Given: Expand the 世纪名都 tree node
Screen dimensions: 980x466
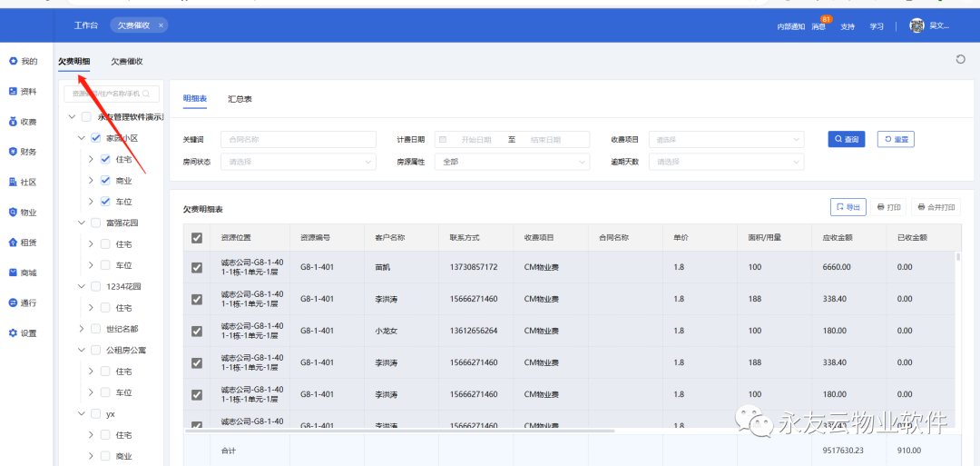Looking at the screenshot, I should (x=82, y=329).
